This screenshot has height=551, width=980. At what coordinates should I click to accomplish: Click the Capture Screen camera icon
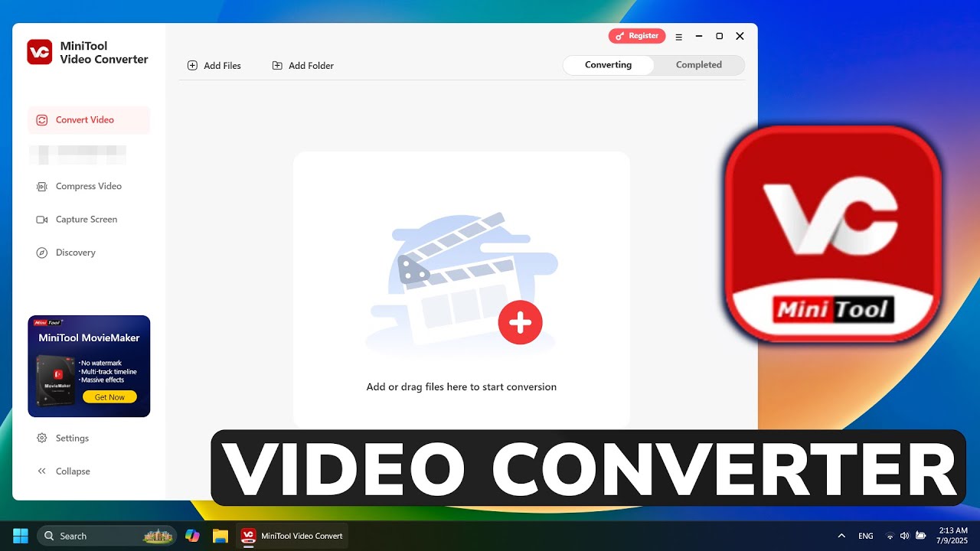pyautogui.click(x=42, y=220)
